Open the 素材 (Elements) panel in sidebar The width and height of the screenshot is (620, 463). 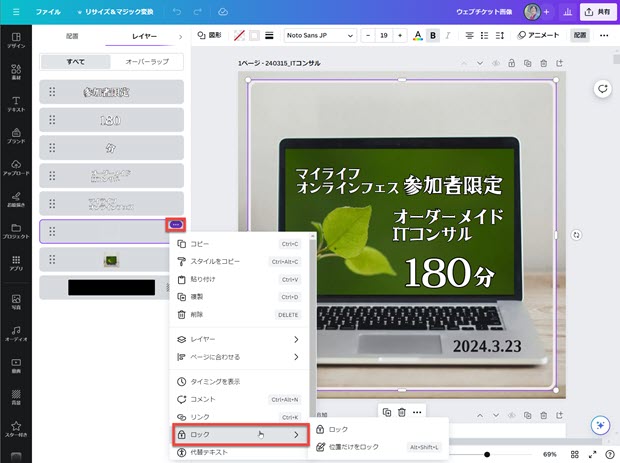(x=16, y=71)
